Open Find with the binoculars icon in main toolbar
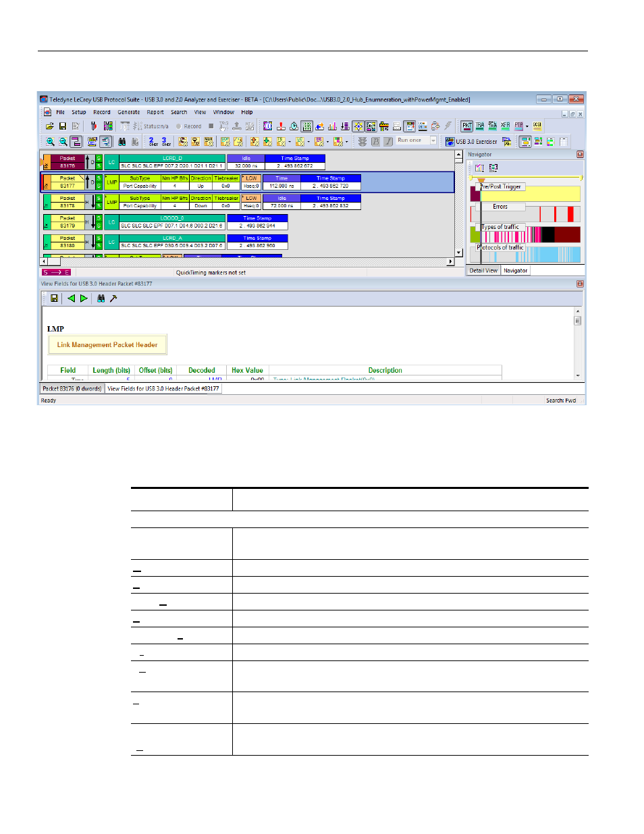This screenshot has width=644, height=834. 122,142
